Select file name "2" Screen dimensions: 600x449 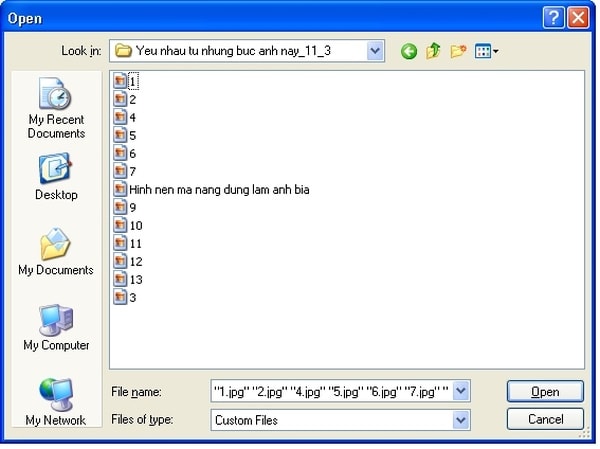(x=132, y=100)
